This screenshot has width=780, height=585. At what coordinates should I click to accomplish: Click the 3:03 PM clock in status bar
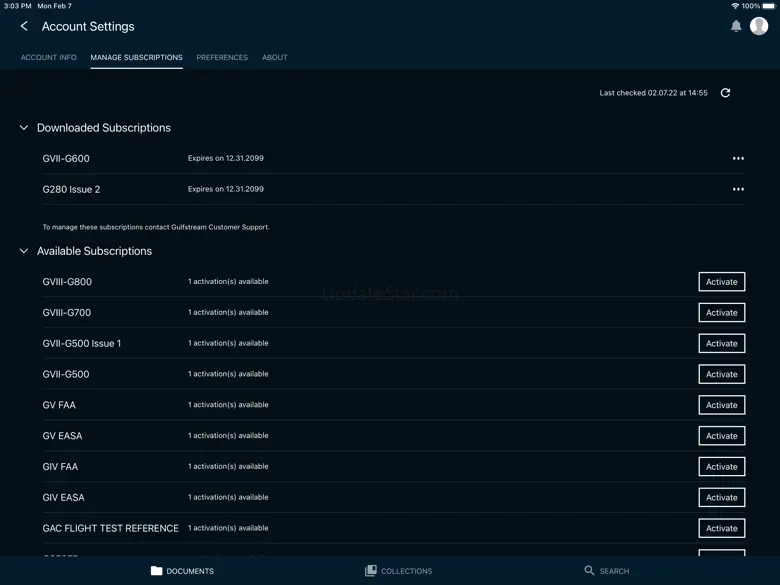[x=17, y=6]
